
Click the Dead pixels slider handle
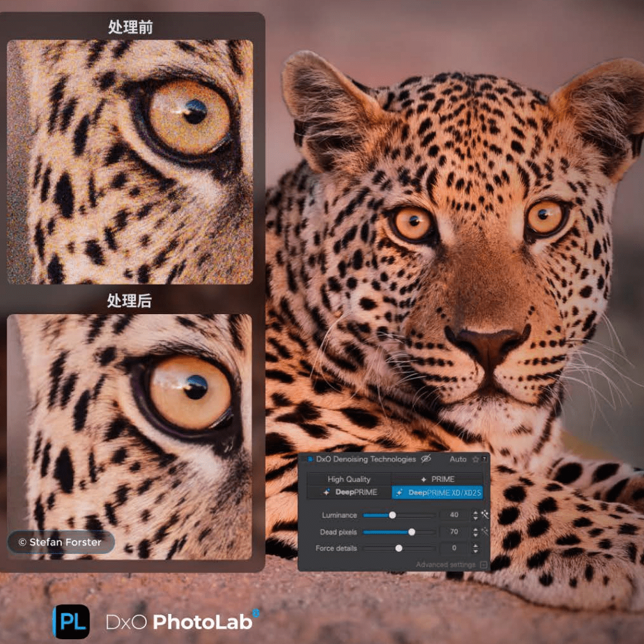click(412, 532)
